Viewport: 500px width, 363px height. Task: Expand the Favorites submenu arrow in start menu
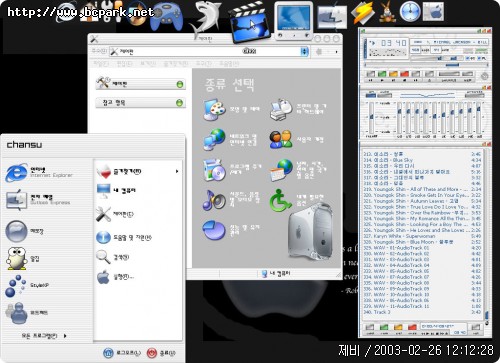click(177, 171)
